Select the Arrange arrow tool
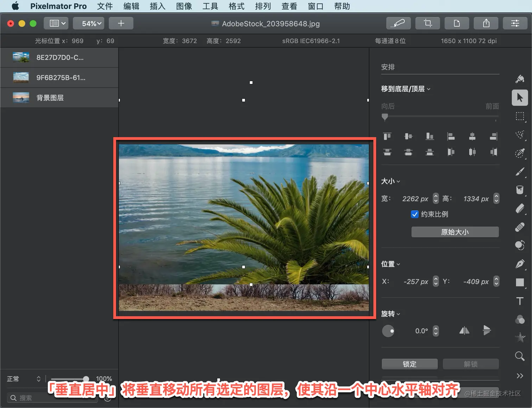This screenshot has width=532, height=408. pyautogui.click(x=520, y=98)
